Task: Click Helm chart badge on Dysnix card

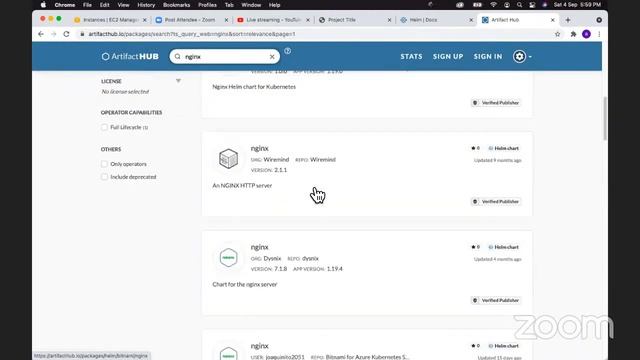Action: [504, 247]
